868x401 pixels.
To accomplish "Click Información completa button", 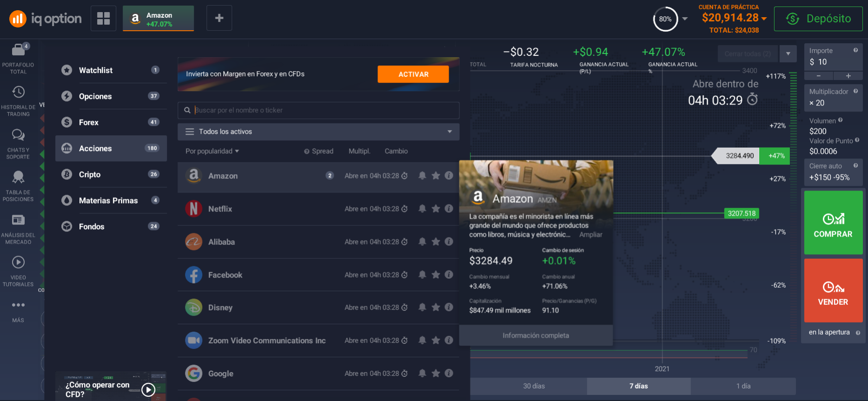I will (536, 335).
